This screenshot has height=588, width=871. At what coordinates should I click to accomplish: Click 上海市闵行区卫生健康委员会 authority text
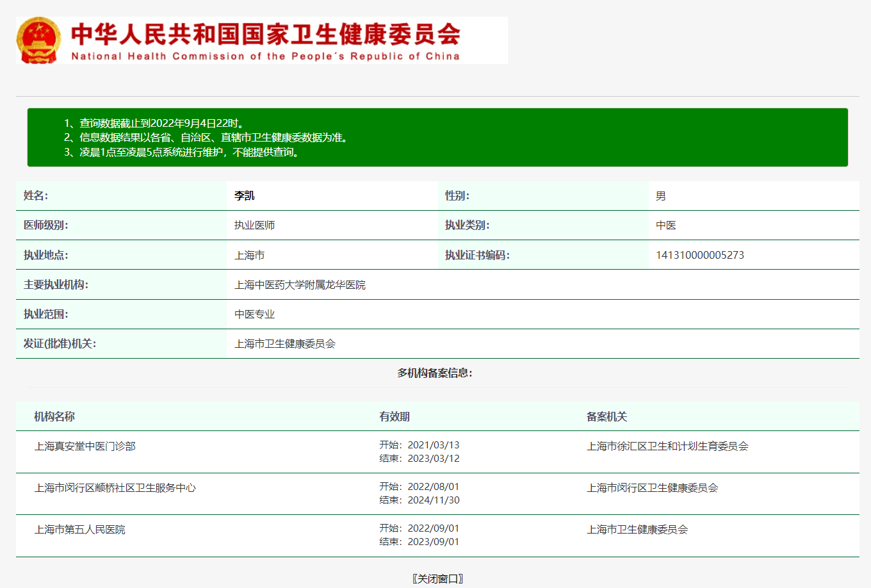[653, 487]
